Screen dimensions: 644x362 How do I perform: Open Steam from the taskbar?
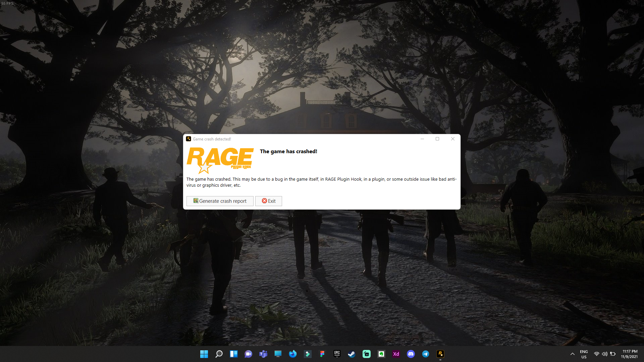coord(352,354)
